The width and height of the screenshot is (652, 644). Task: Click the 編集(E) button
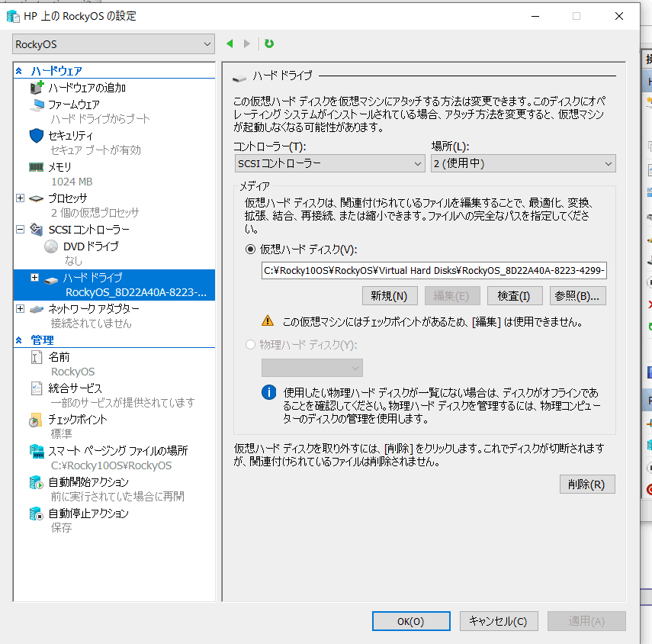pyautogui.click(x=451, y=296)
